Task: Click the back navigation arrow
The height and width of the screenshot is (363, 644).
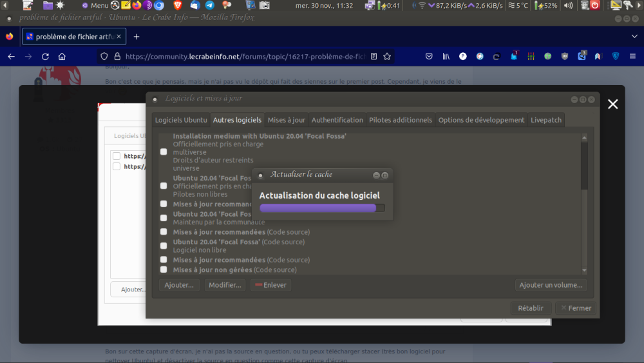Action: click(11, 57)
